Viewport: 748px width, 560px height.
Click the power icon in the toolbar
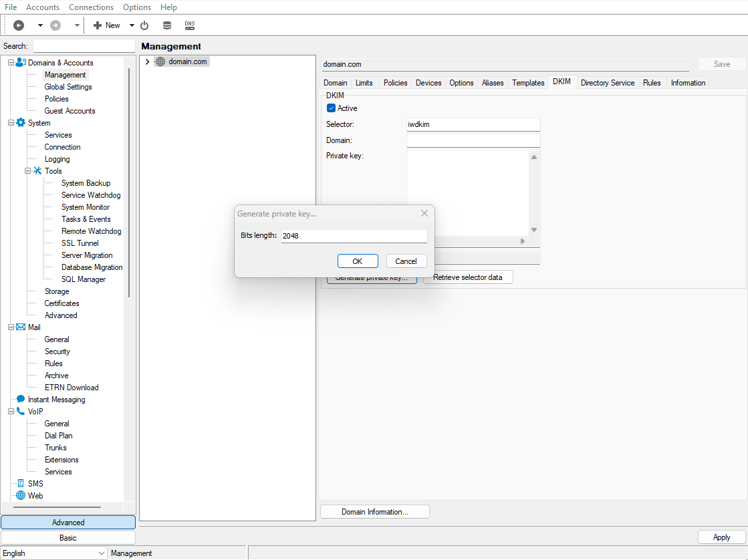(x=144, y=25)
